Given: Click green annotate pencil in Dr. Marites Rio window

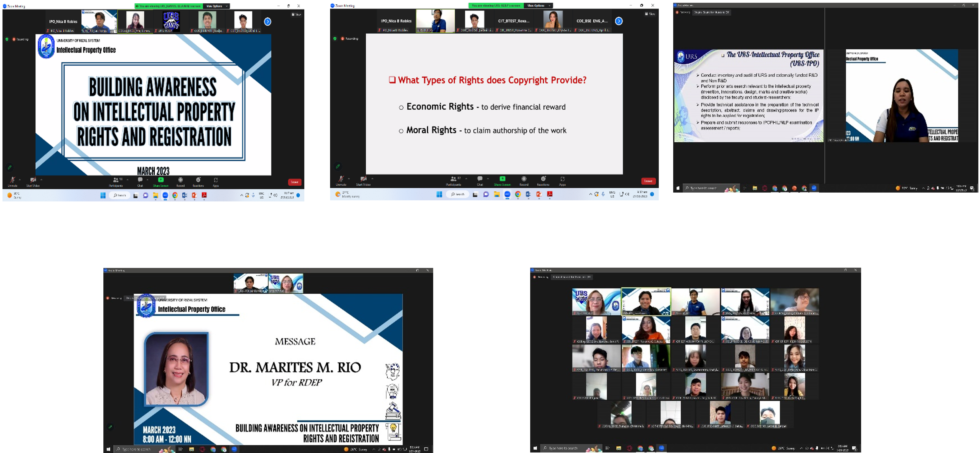Looking at the screenshot, I should 110,427.
